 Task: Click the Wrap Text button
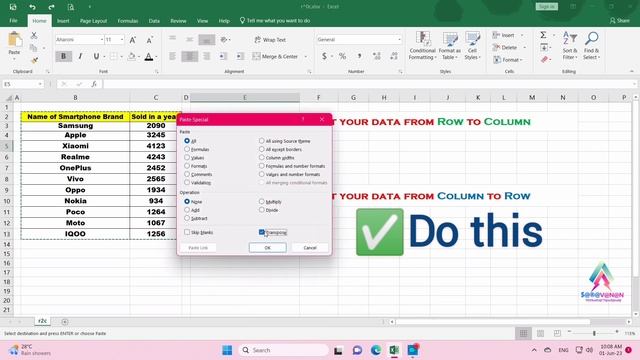(x=270, y=40)
